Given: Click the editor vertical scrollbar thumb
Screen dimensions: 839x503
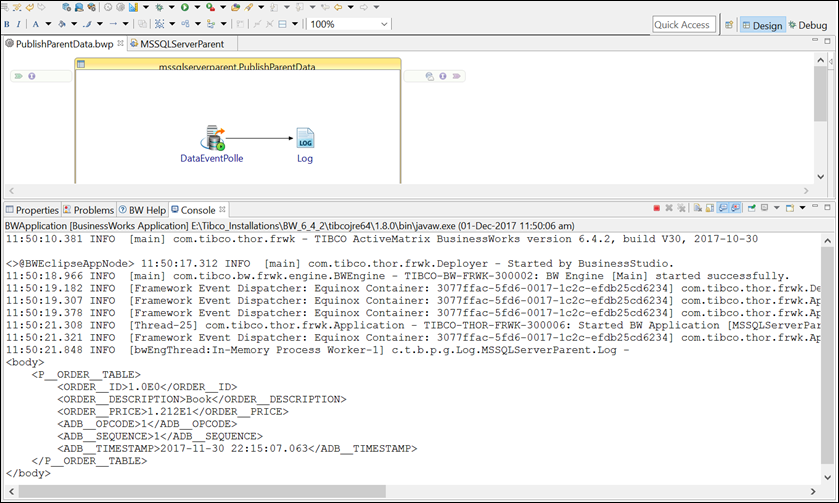Looking at the screenshot, I should pos(820,94).
